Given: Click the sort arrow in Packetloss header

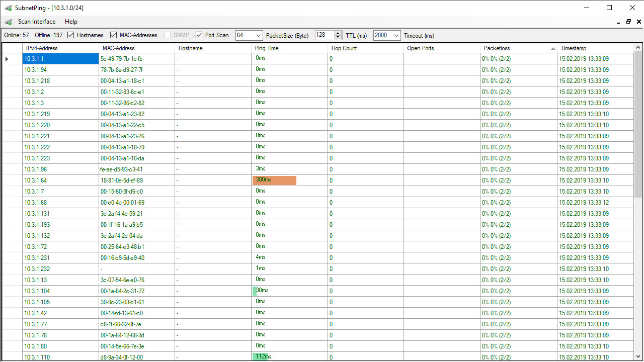Looking at the screenshot, I should [553, 48].
